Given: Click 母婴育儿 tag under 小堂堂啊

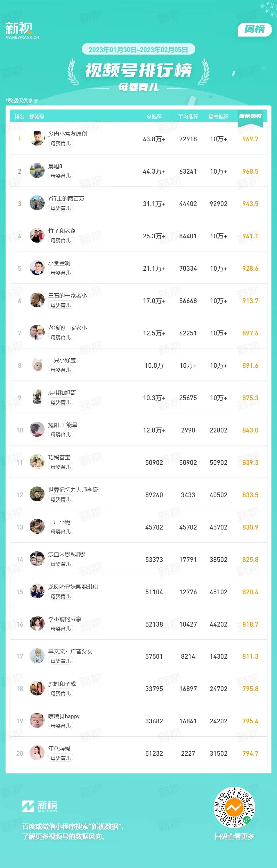Looking at the screenshot, I should pyautogui.click(x=61, y=273).
